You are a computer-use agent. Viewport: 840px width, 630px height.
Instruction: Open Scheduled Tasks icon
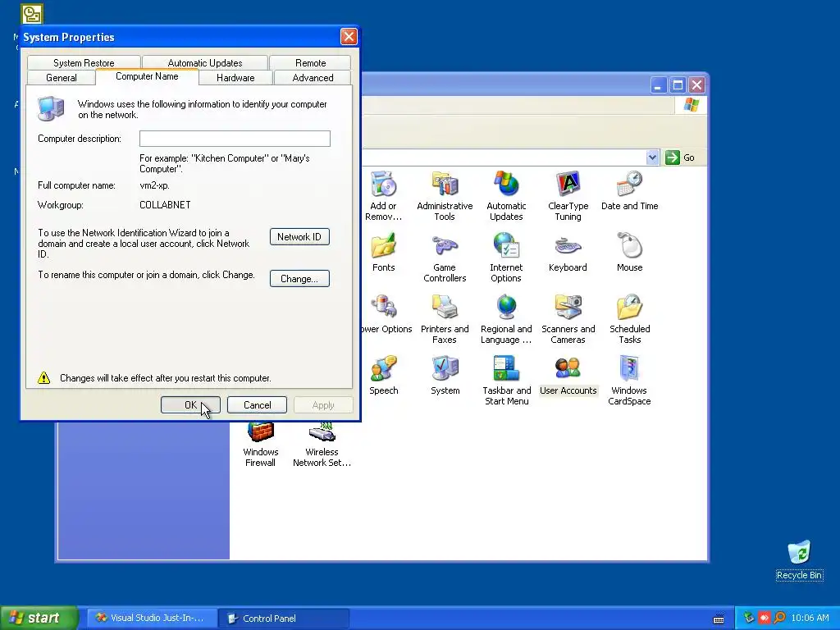point(629,319)
